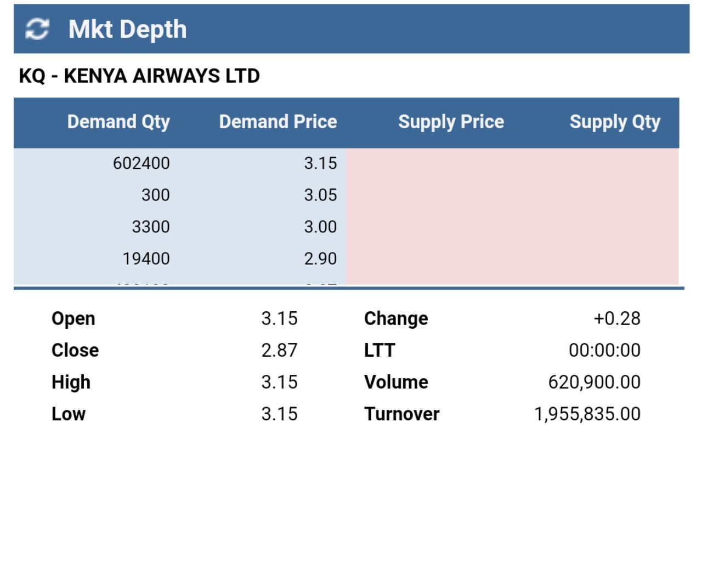Select the Open value 3.15
The image size is (702, 588).
[279, 318]
